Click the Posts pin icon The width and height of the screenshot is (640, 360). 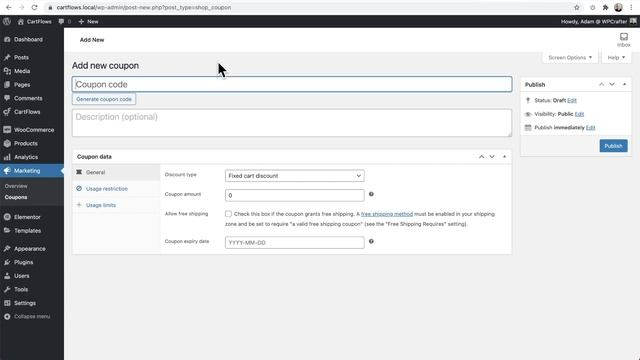point(7,58)
